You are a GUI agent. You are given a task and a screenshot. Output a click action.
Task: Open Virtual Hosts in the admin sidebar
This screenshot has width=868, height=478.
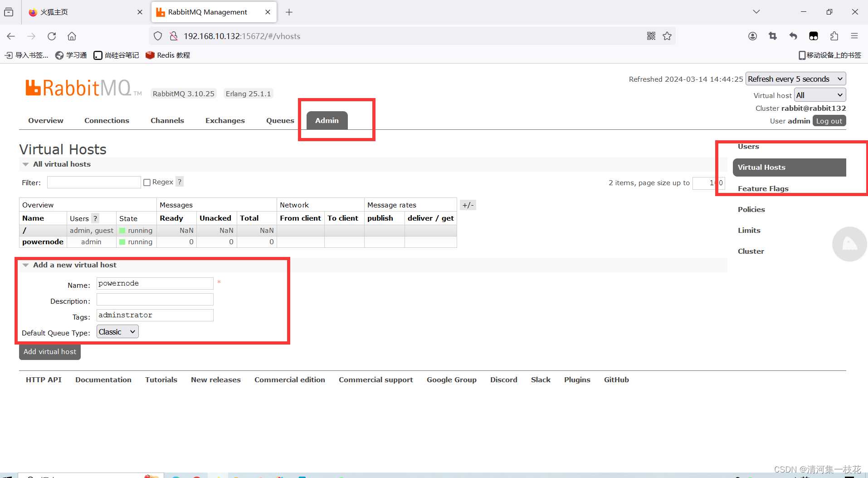tap(789, 168)
